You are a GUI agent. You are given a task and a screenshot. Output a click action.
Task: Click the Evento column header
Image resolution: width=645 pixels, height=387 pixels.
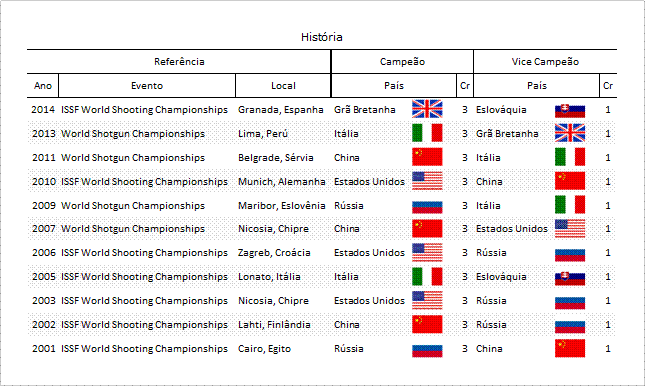(x=147, y=86)
